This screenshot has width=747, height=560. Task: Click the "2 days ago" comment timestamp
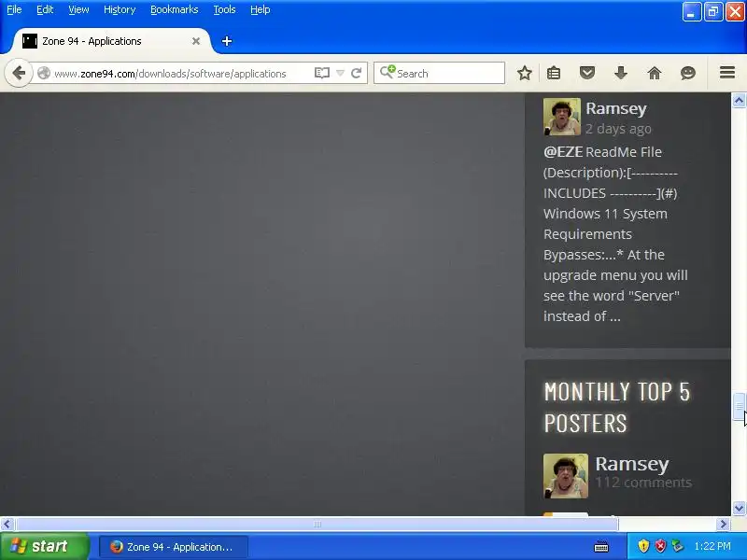(x=618, y=129)
